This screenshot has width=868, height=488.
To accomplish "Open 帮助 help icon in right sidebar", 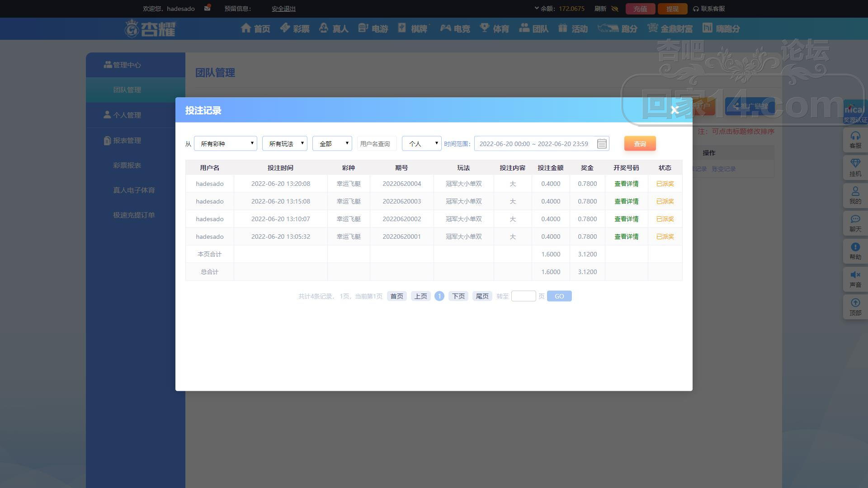I will (x=855, y=251).
